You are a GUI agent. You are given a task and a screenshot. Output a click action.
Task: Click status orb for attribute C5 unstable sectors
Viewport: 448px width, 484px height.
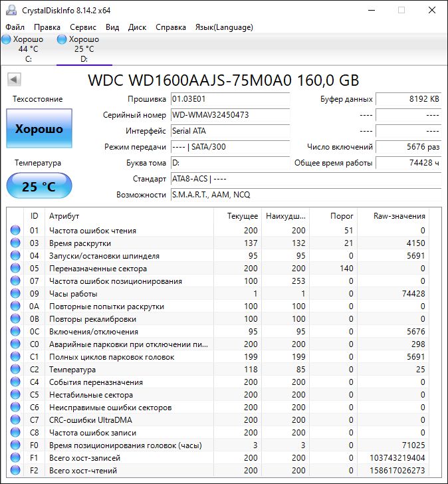[x=15, y=395]
